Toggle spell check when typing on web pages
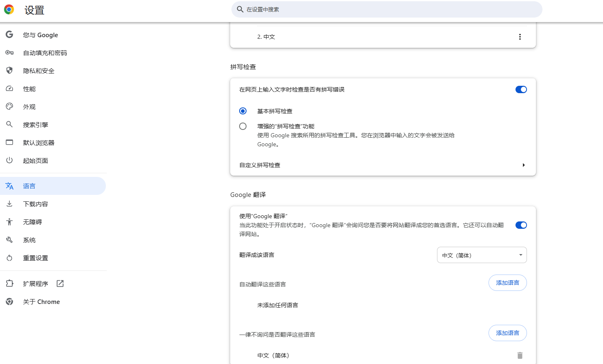 (x=521, y=89)
